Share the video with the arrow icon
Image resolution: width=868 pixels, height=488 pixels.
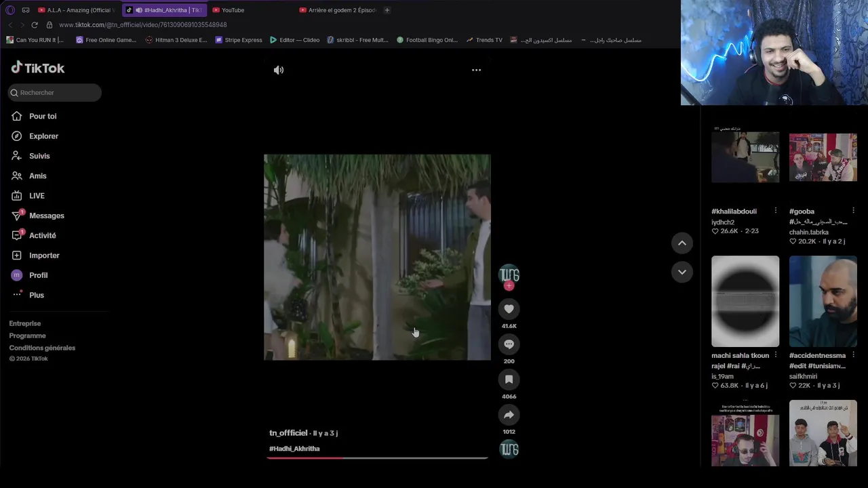[x=509, y=415]
